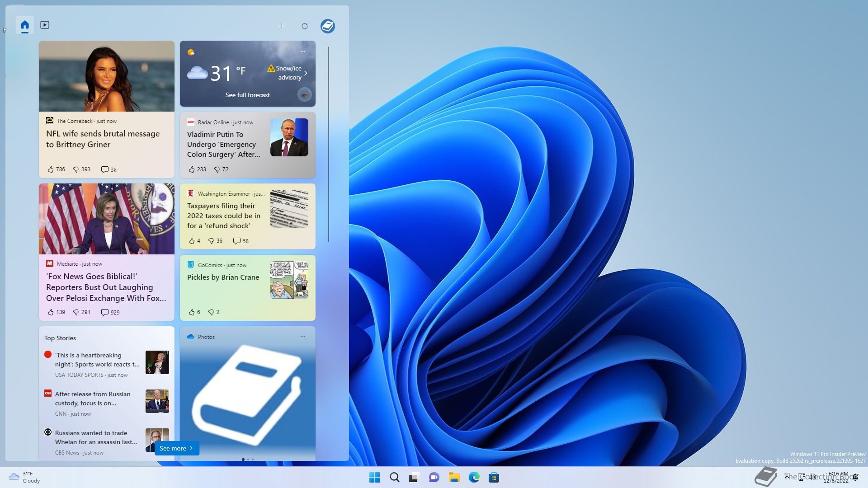Open the Photos widget title

206,337
